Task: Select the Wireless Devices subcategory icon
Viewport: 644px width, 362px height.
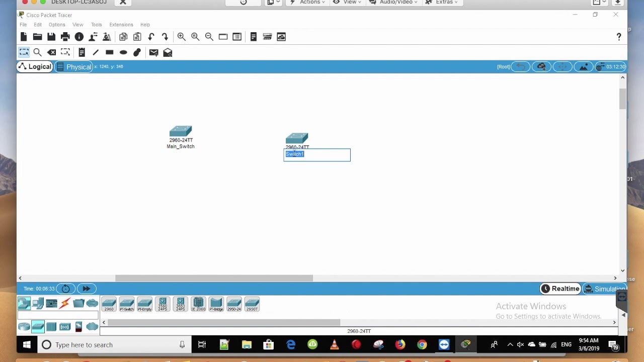Action: pos(65,327)
